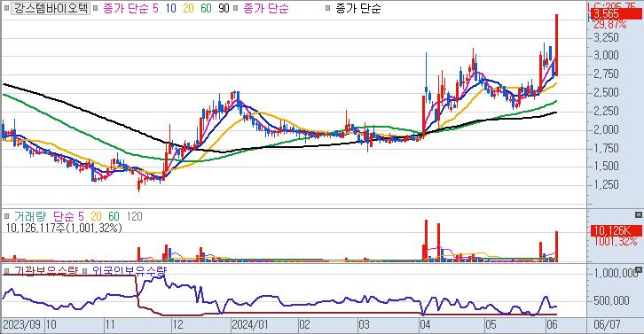
Task: Click the marker before 기관보유수량 legend
Action: [6, 271]
